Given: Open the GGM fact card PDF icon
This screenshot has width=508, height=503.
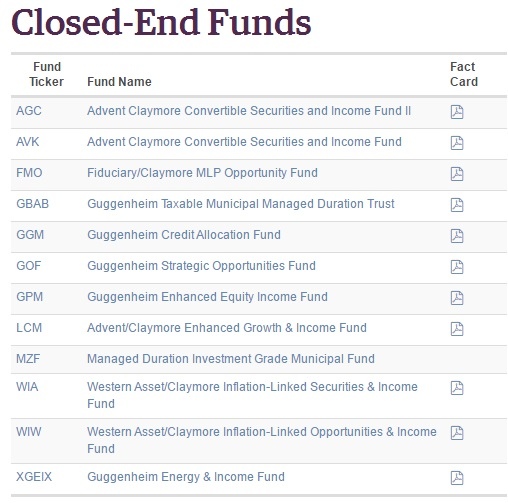Looking at the screenshot, I should (x=457, y=236).
